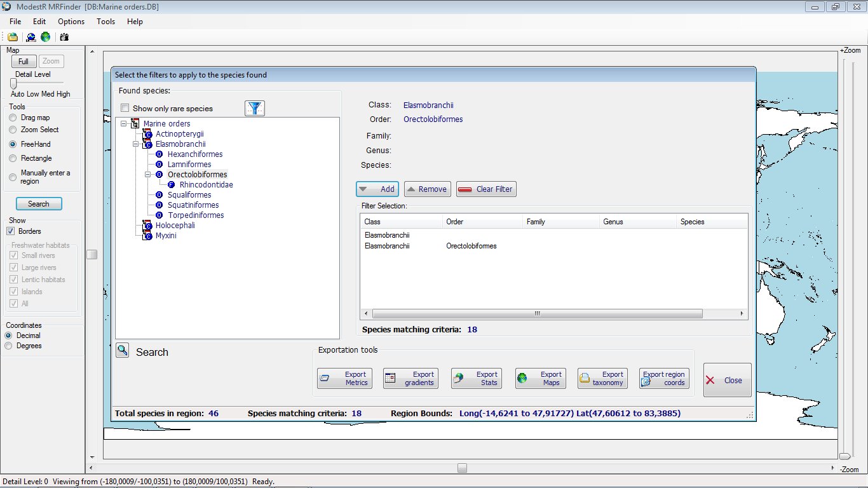Select the FreeHand tool radio
The height and width of the screenshot is (488, 868).
[x=13, y=144]
